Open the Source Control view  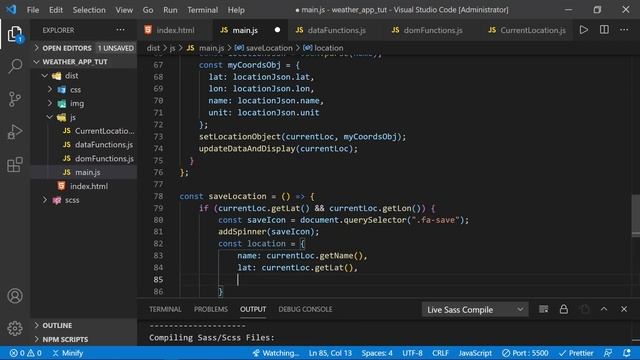pos(15,99)
